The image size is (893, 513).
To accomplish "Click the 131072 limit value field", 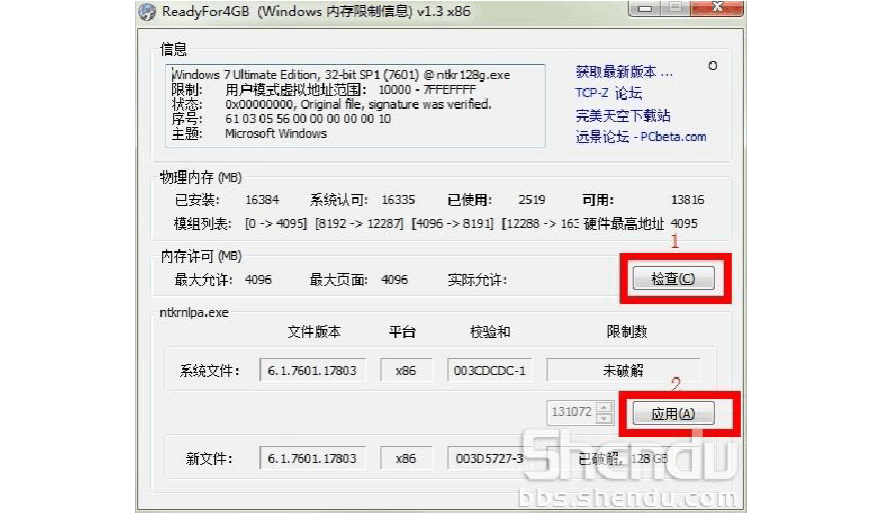I will pyautogui.click(x=572, y=412).
